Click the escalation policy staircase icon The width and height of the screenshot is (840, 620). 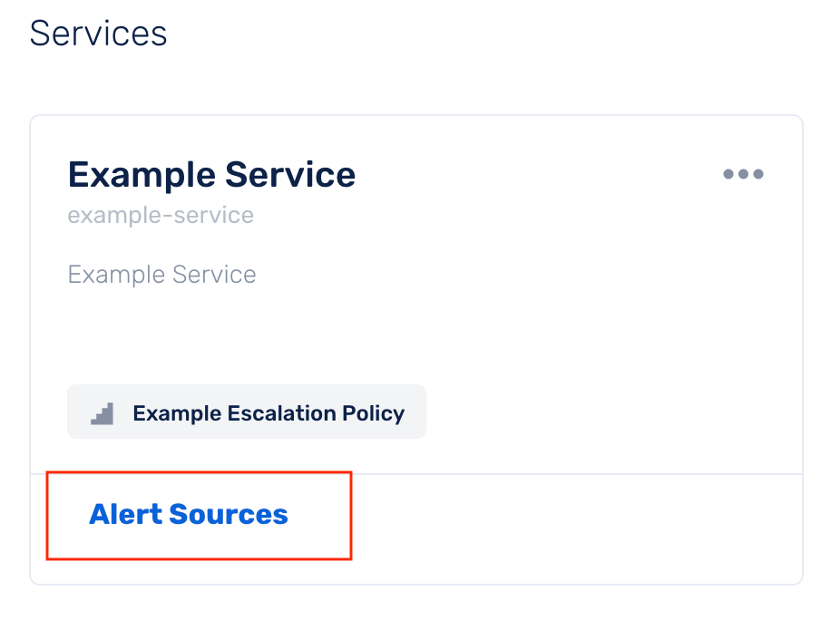(x=102, y=413)
